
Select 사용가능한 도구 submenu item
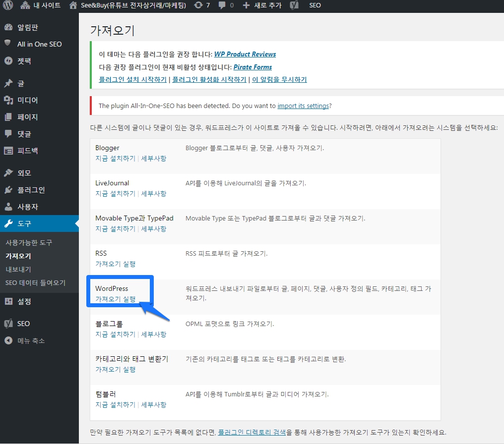[29, 243]
